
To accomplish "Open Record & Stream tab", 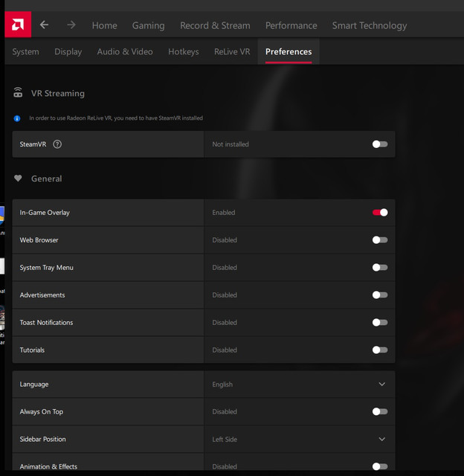I will tap(215, 25).
